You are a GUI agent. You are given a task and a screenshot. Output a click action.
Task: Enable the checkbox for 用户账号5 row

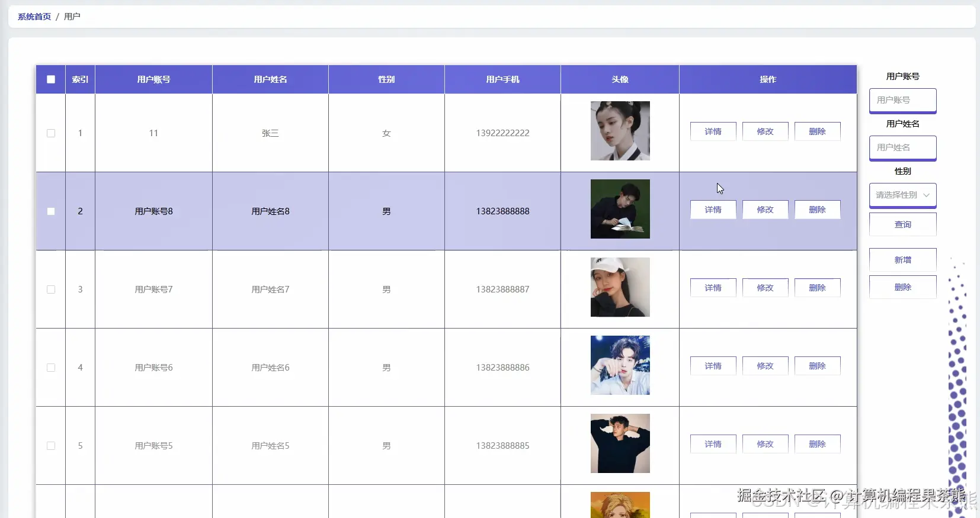[51, 446]
